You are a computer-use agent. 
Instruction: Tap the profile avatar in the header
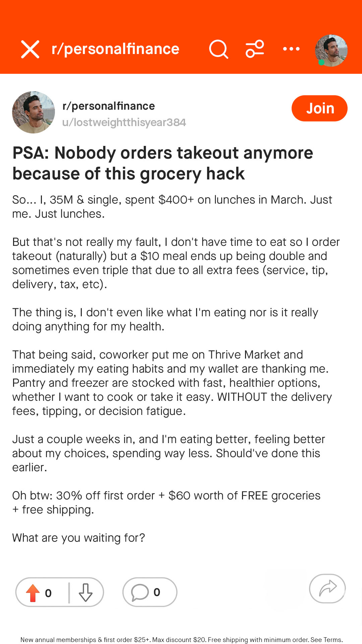pos(331,50)
